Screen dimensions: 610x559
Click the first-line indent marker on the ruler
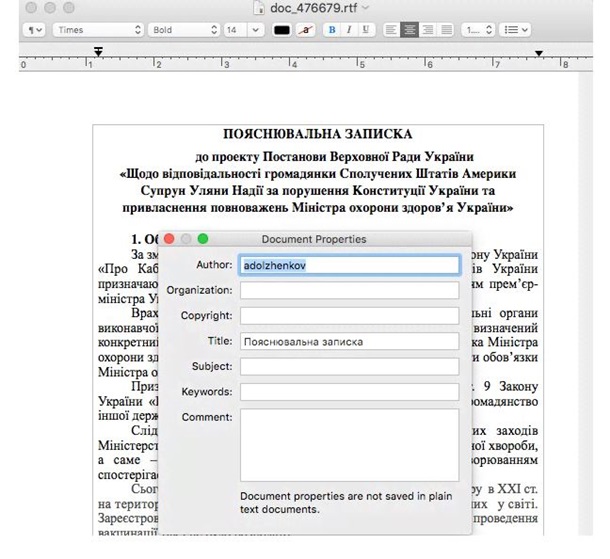tap(98, 49)
